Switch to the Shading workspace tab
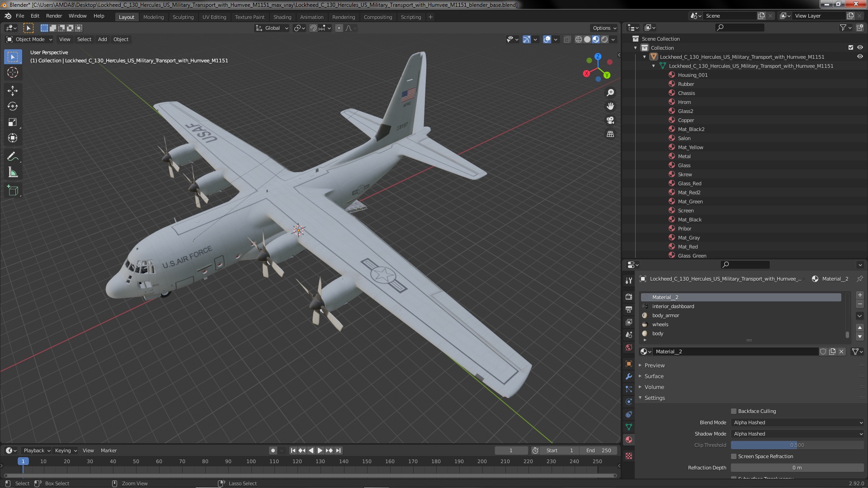Screen dimensions: 868x488 coord(282,17)
